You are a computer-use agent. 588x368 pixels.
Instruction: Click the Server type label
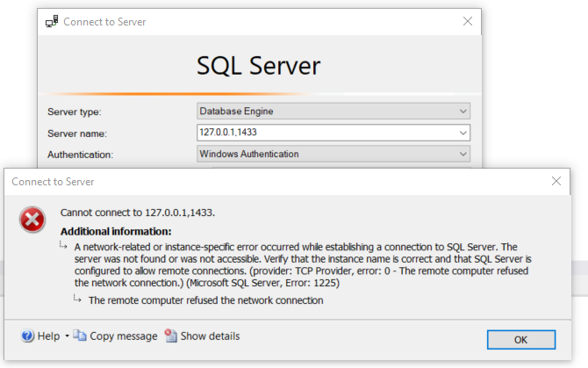point(75,112)
